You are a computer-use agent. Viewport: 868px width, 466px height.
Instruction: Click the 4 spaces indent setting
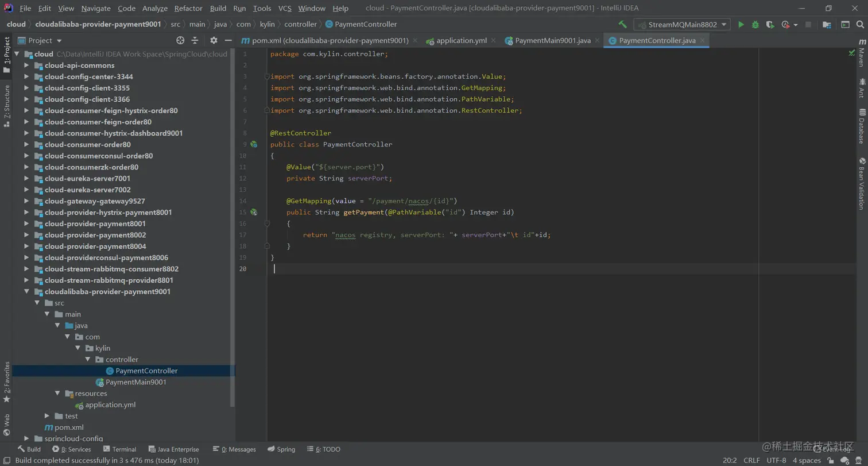coord(807,460)
